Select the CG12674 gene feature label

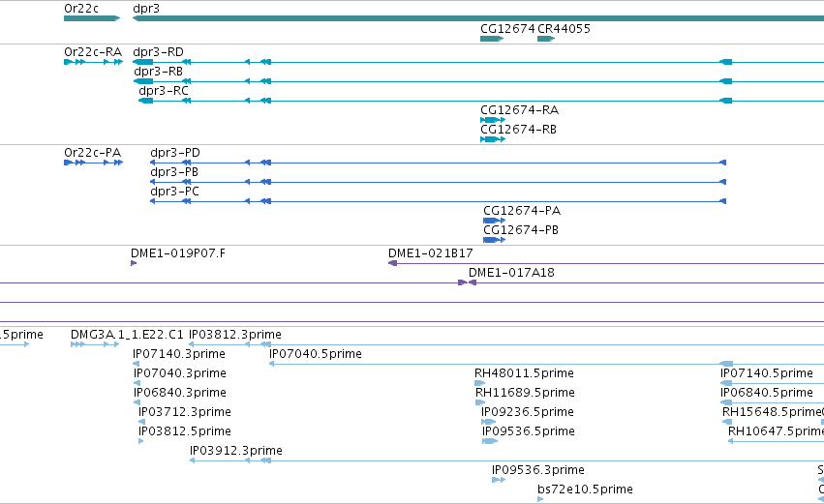pos(507,28)
